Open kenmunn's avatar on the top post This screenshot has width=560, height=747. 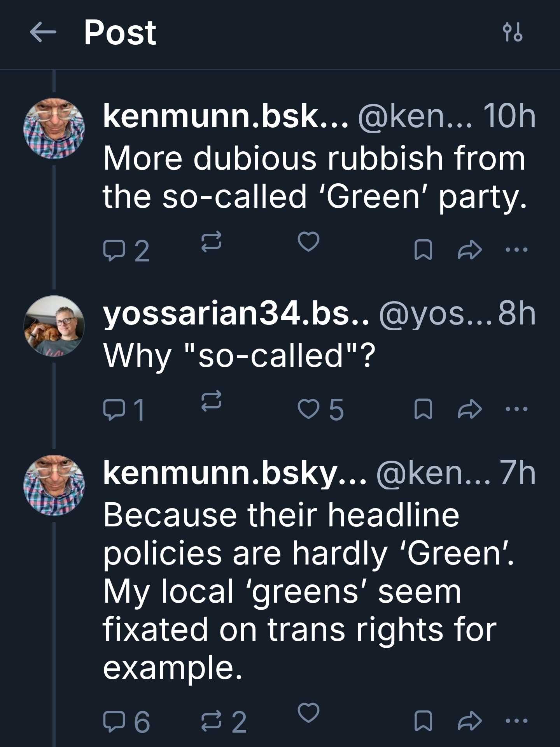(54, 128)
